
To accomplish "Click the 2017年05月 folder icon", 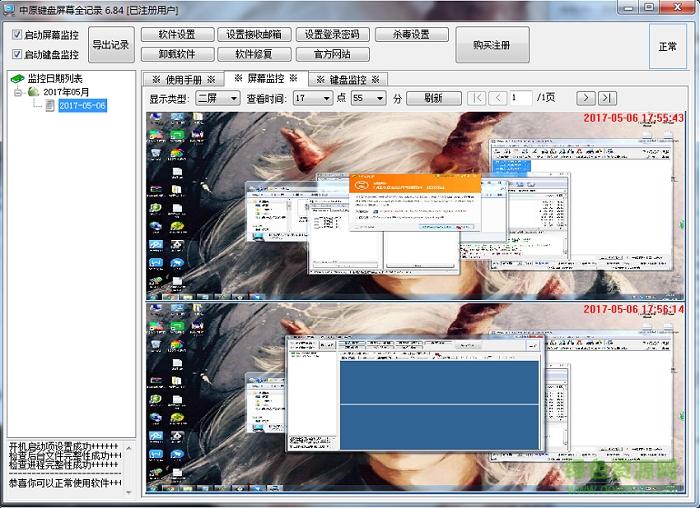I will coord(34,92).
